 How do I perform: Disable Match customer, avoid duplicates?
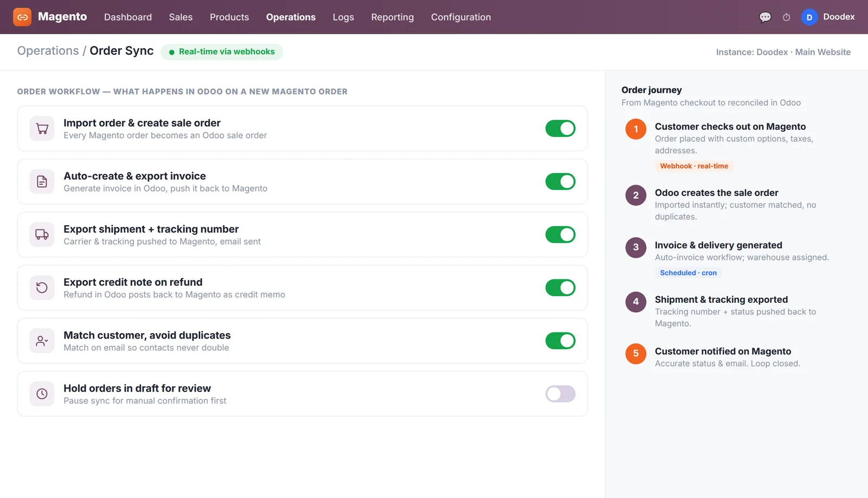(x=560, y=341)
